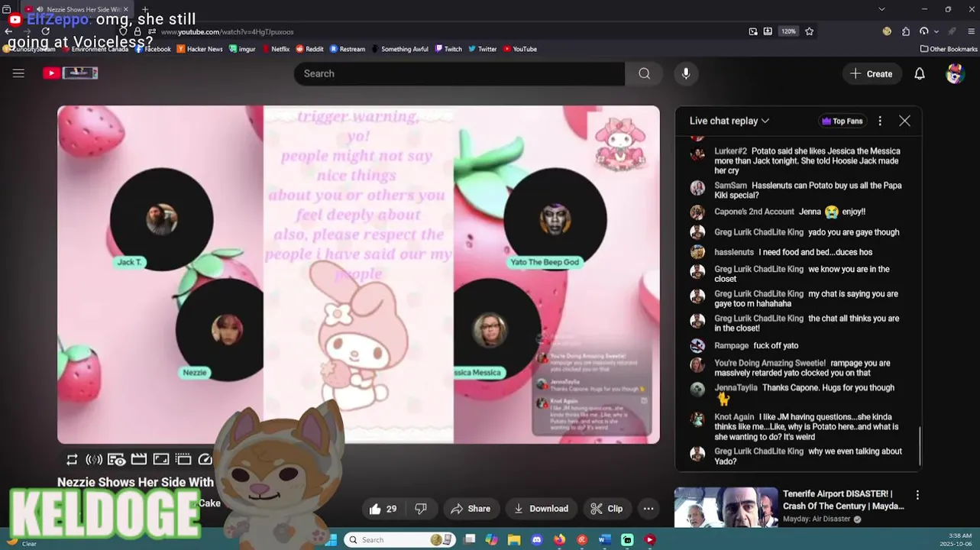Focus the YouTube Search input field
Image resolution: width=980 pixels, height=550 pixels.
[459, 73]
